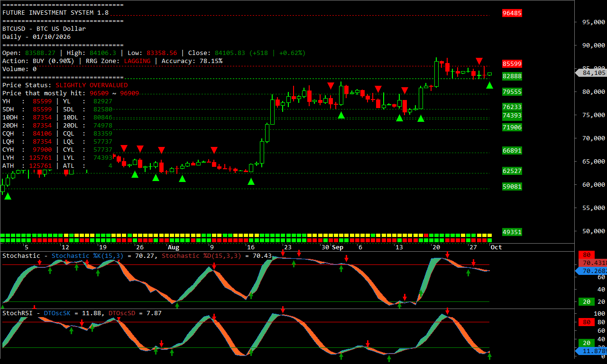The height and width of the screenshot is (364, 607).
Task: Click the 96509 ~ 96909 mostly-hit price range
Action: [114, 93]
